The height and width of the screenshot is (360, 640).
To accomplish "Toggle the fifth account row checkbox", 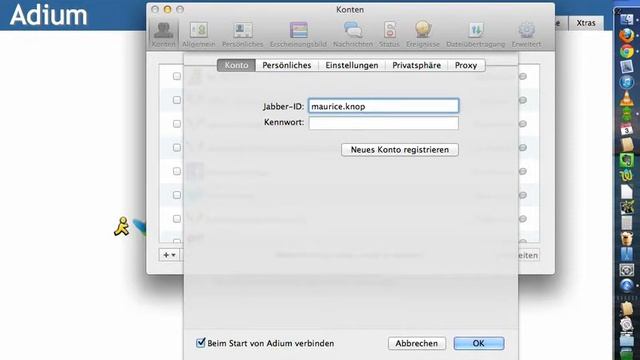I will click(177, 171).
